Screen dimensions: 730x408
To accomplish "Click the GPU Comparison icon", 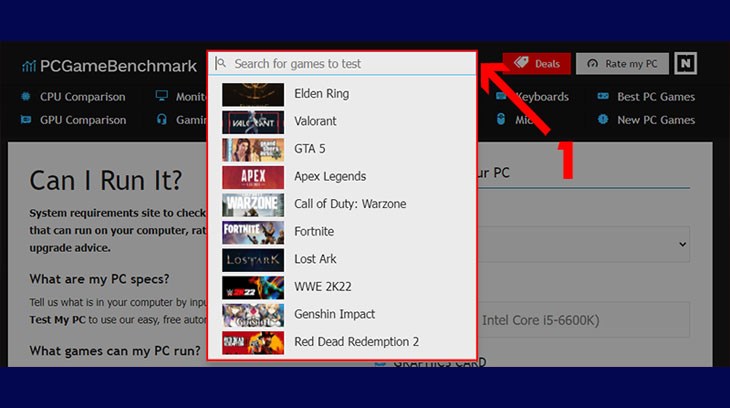I will click(26, 120).
